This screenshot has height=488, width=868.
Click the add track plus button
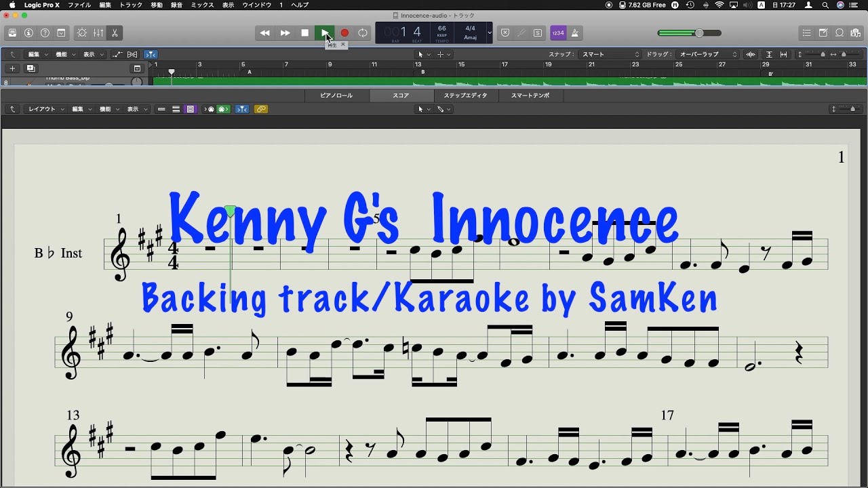(12, 68)
